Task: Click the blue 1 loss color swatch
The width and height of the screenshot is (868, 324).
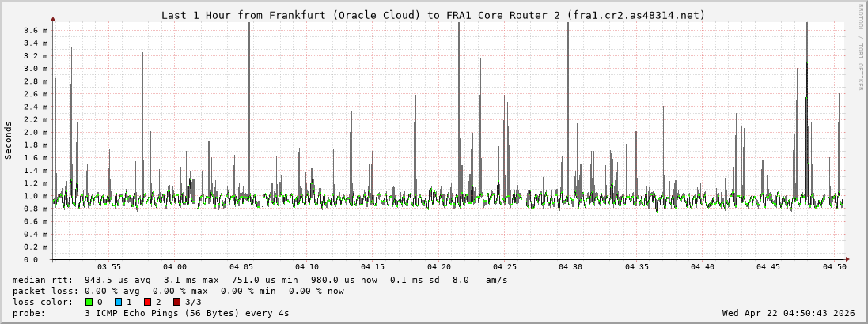Action: [x=118, y=302]
